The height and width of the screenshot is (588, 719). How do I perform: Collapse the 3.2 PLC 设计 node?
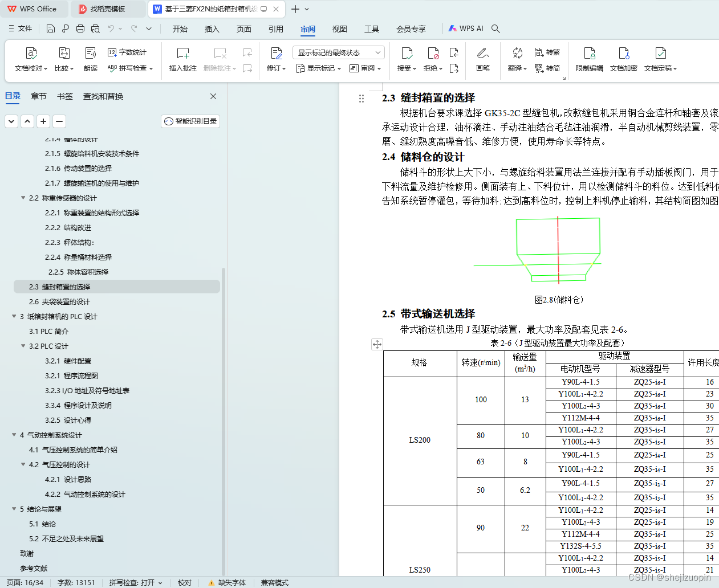click(x=23, y=346)
